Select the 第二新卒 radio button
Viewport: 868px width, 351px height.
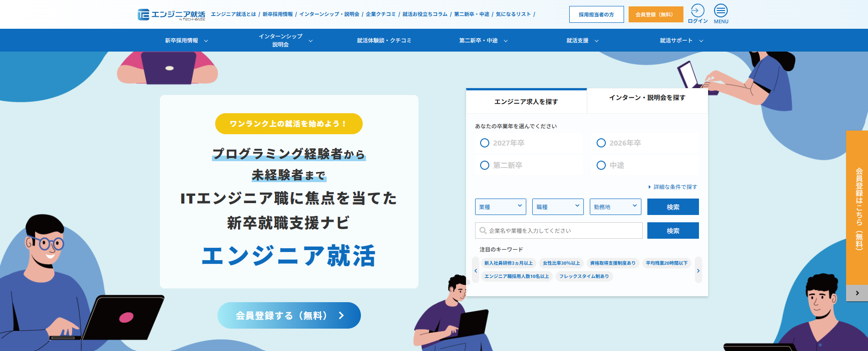485,165
